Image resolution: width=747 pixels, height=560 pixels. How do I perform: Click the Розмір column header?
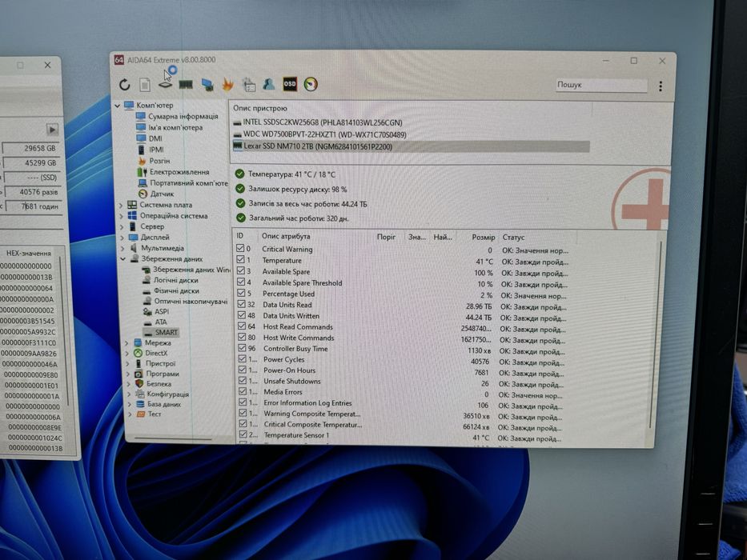click(x=483, y=237)
